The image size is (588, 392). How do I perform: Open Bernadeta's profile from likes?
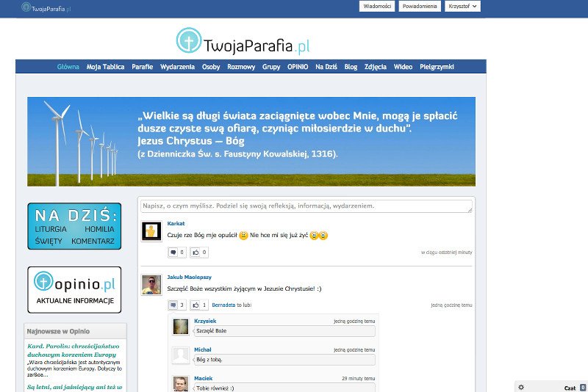223,305
